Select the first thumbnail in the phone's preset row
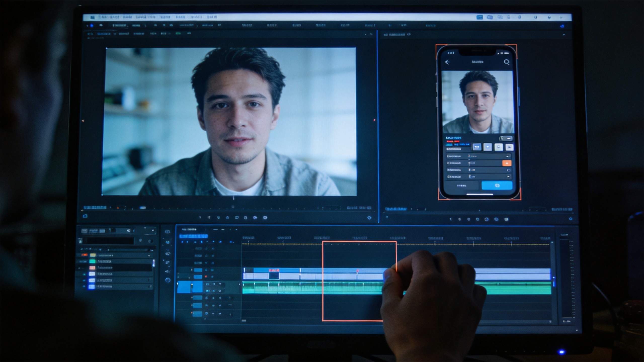The width and height of the screenshot is (644, 362). (477, 147)
